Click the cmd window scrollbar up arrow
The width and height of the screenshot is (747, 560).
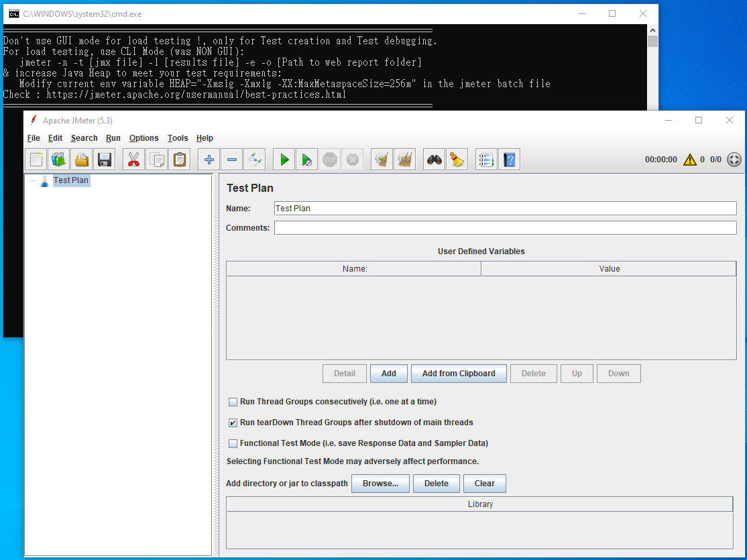click(652, 30)
